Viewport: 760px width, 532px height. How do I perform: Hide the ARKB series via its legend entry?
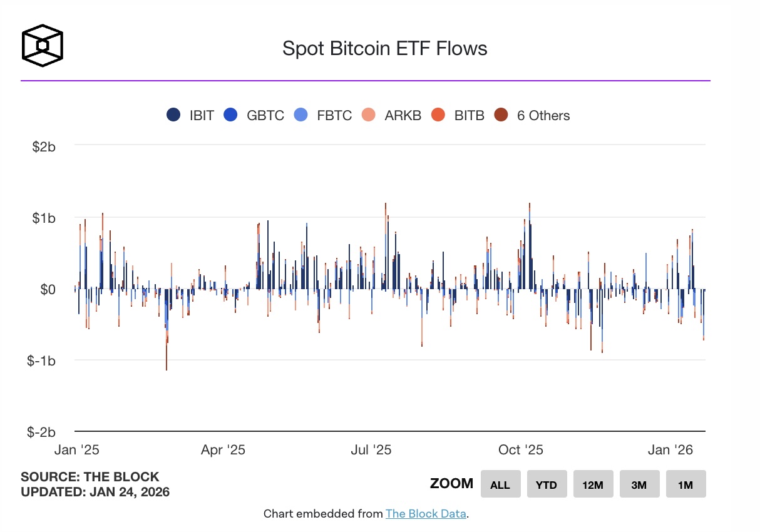click(403, 115)
